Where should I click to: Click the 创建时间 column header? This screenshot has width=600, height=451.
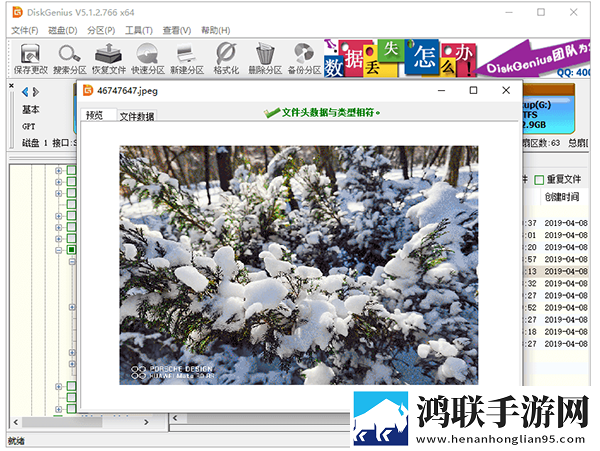point(562,197)
